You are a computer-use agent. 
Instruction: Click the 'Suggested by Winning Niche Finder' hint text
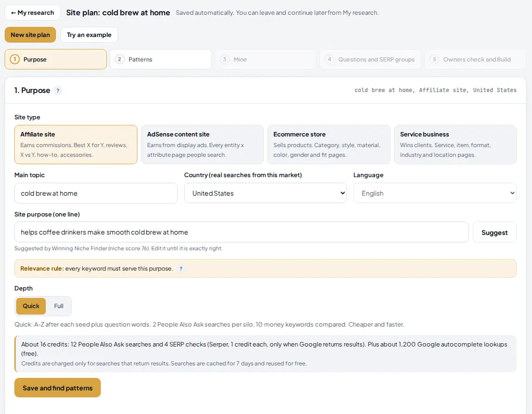coord(118,248)
